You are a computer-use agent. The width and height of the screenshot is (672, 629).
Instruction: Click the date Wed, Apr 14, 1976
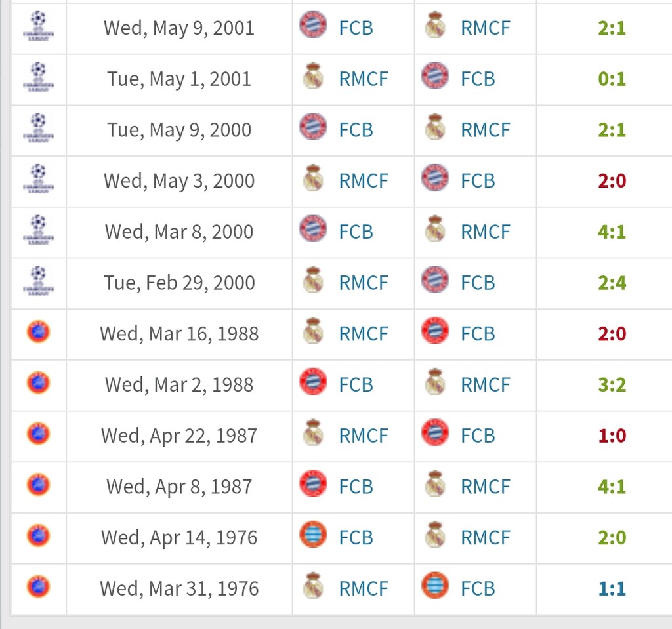tap(179, 538)
